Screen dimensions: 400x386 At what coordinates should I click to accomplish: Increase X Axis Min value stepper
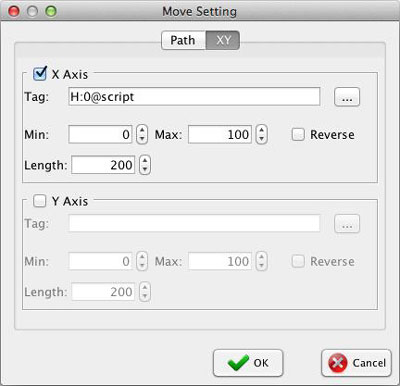142,130
